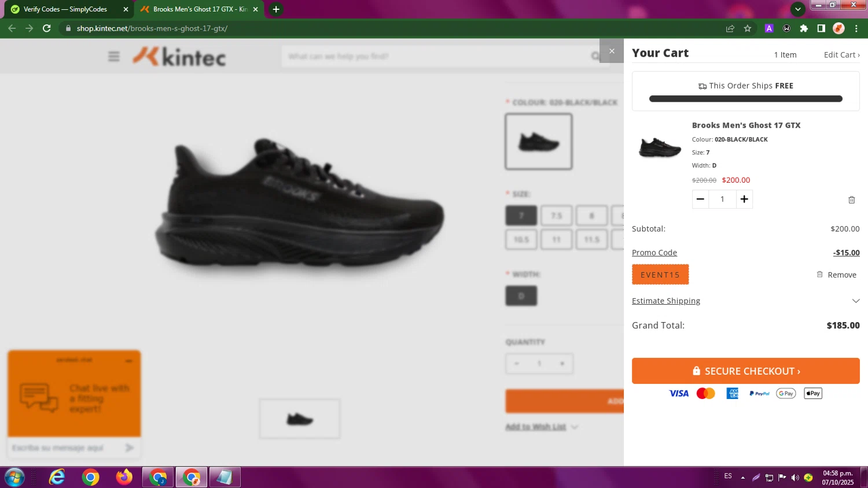Click the Apple Pay icon
Screen dimensions: 868x488
tap(812, 393)
